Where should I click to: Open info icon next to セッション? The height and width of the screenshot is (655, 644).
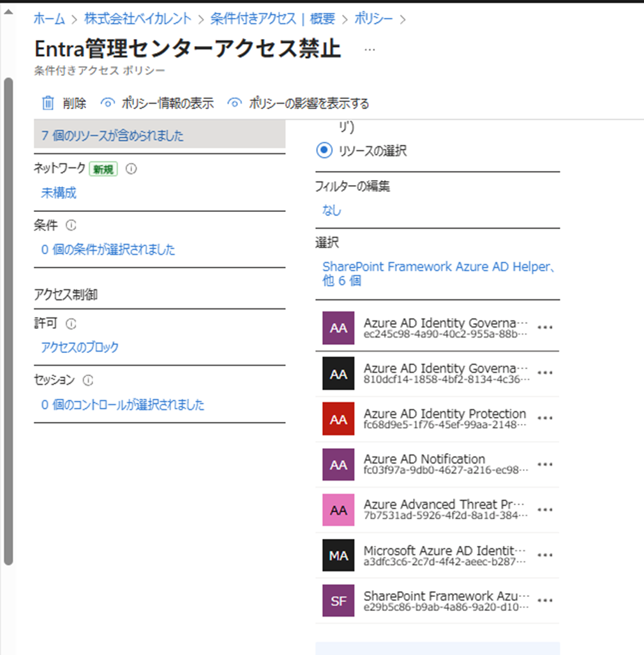87,380
